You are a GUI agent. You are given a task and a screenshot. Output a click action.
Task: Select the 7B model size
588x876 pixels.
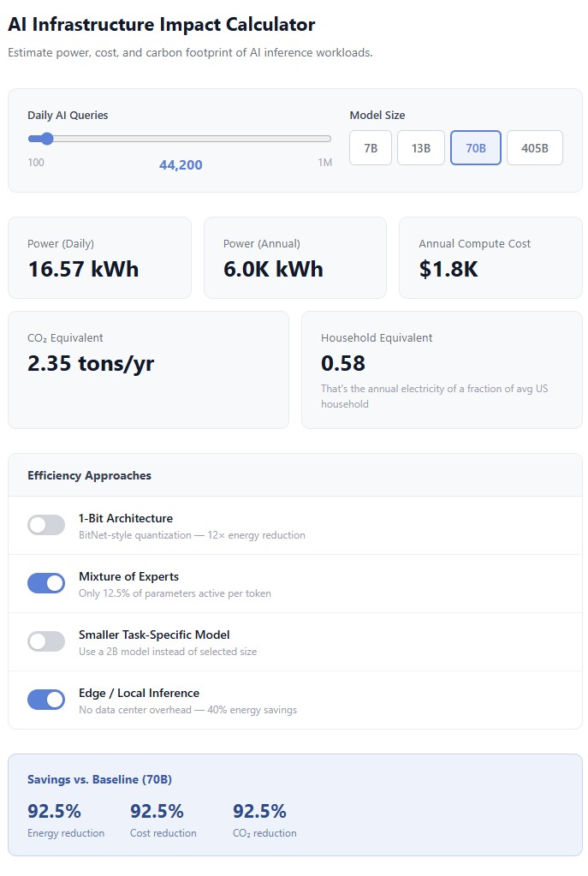click(370, 147)
